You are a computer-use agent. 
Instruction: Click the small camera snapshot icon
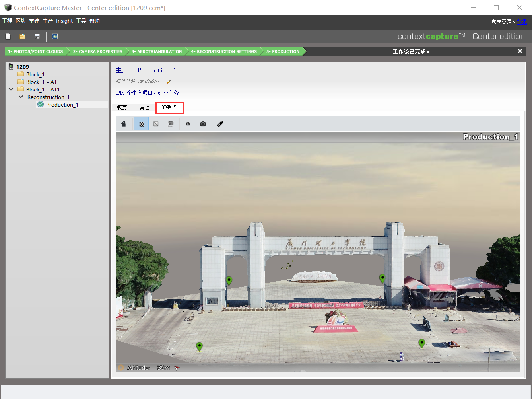pyautogui.click(x=188, y=124)
